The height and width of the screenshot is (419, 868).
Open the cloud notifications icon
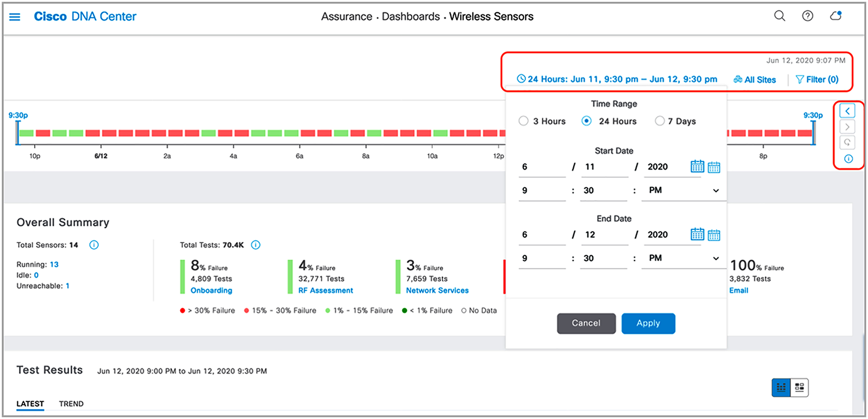(x=836, y=16)
